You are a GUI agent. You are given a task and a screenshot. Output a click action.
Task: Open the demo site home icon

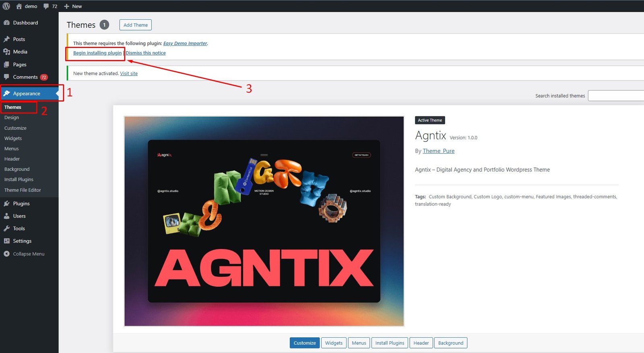coord(19,6)
